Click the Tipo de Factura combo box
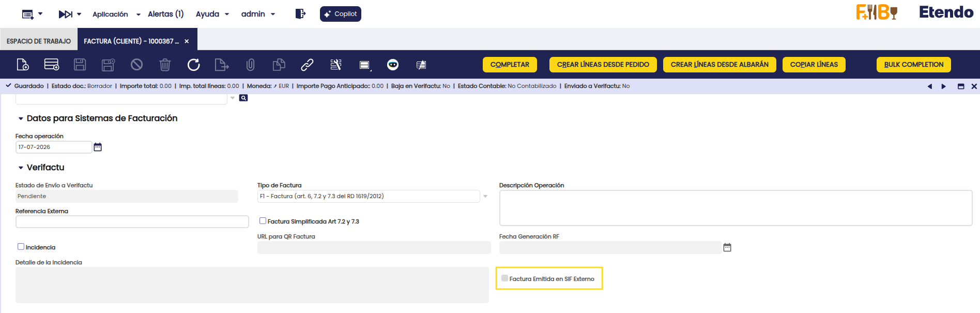The height and width of the screenshot is (313, 980). coord(369,197)
